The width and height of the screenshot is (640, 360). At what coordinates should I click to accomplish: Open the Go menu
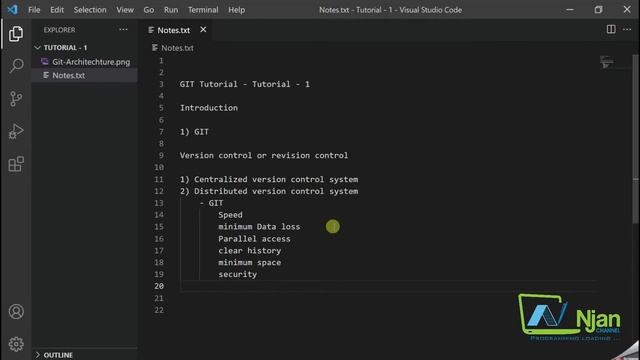149,10
